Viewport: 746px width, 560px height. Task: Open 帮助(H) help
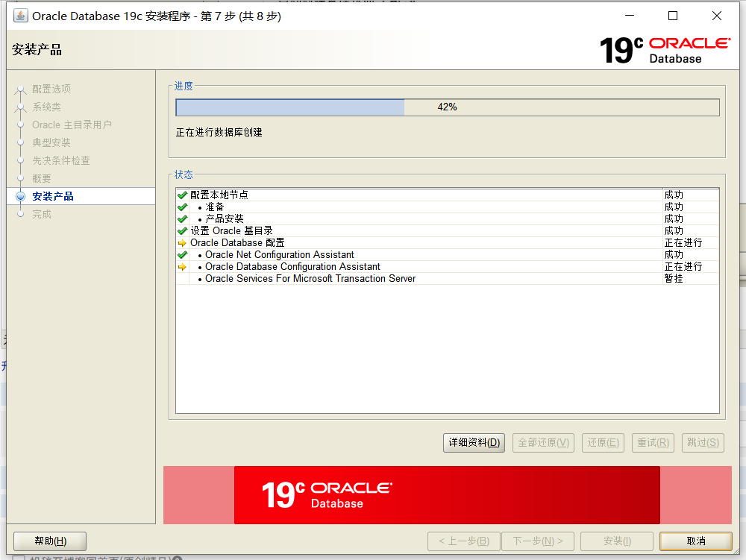tap(50, 541)
